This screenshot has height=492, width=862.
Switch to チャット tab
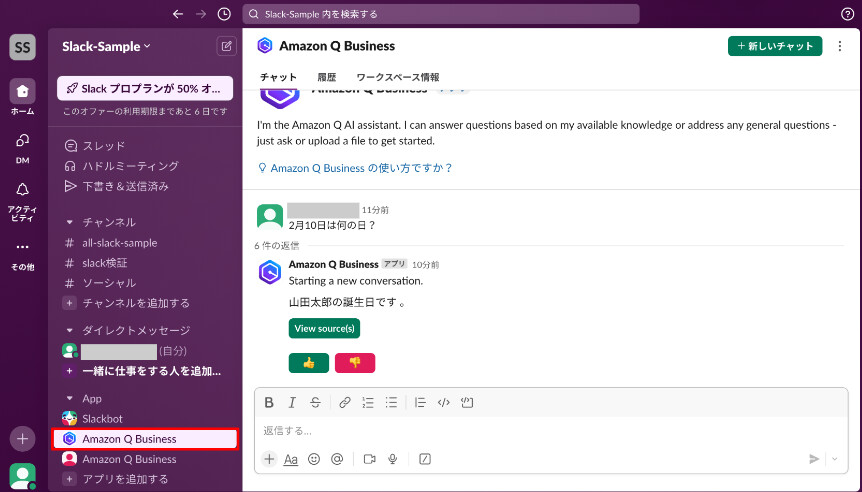click(x=278, y=77)
